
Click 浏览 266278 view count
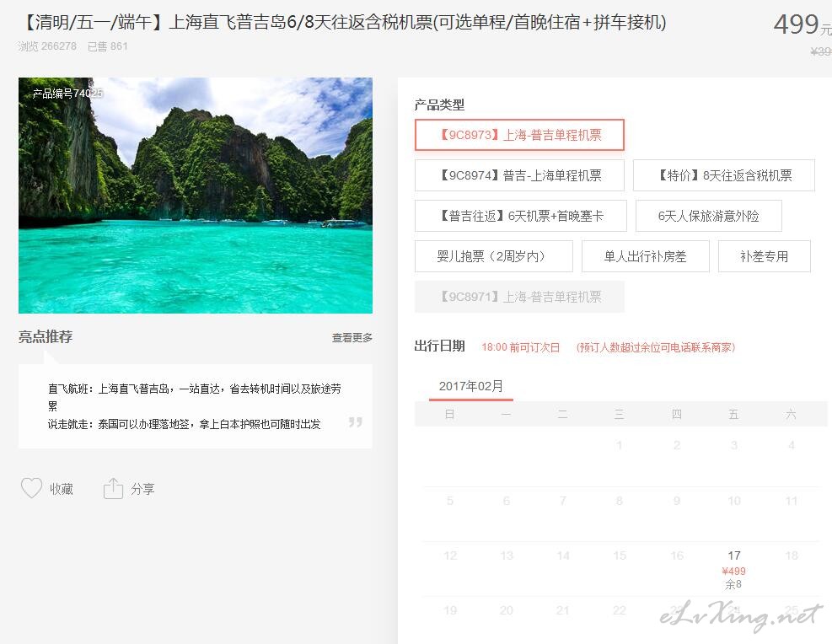tap(47, 46)
